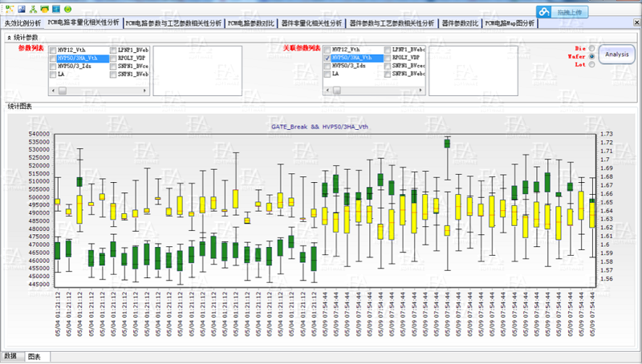Open the PCM电路Map图分析 tab

(x=510, y=24)
